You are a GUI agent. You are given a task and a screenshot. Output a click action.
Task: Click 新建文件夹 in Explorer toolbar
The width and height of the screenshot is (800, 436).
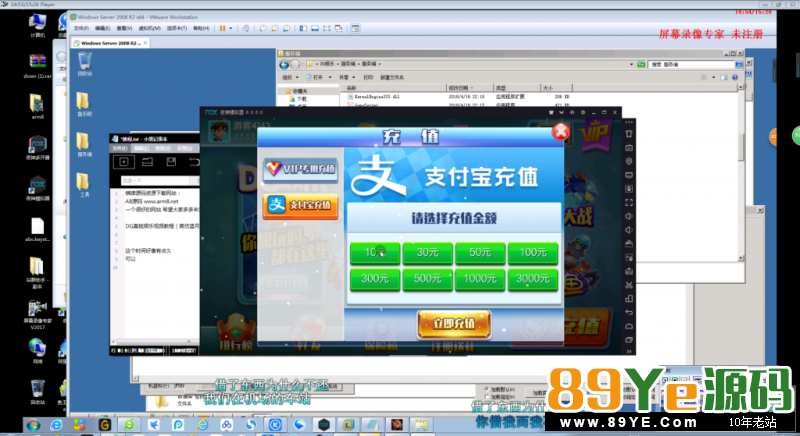tap(392, 78)
